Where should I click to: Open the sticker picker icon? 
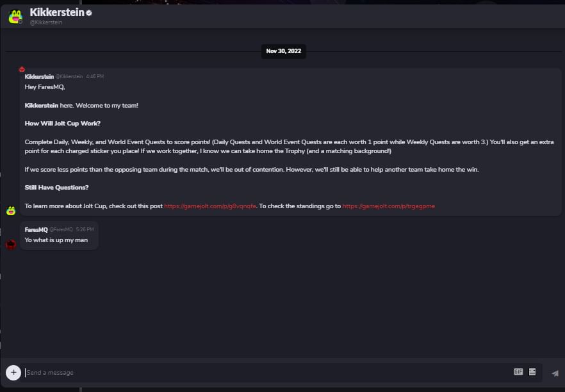[x=532, y=372]
